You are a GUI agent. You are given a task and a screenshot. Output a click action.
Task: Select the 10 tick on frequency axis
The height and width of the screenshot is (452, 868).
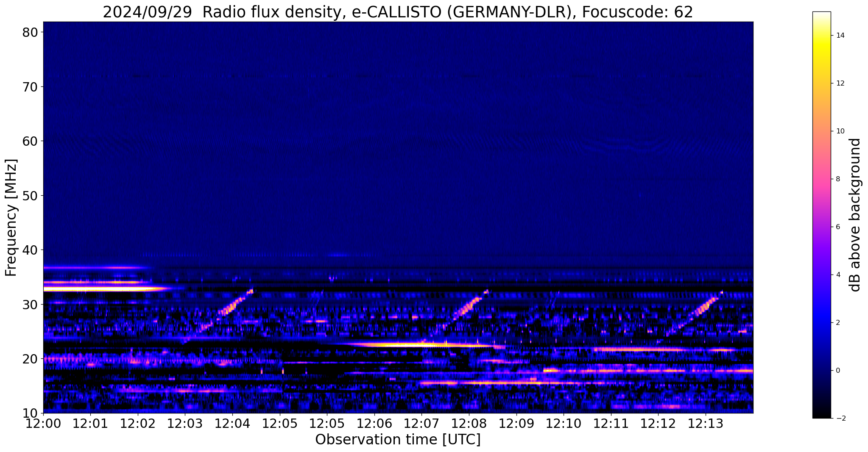pyautogui.click(x=30, y=413)
